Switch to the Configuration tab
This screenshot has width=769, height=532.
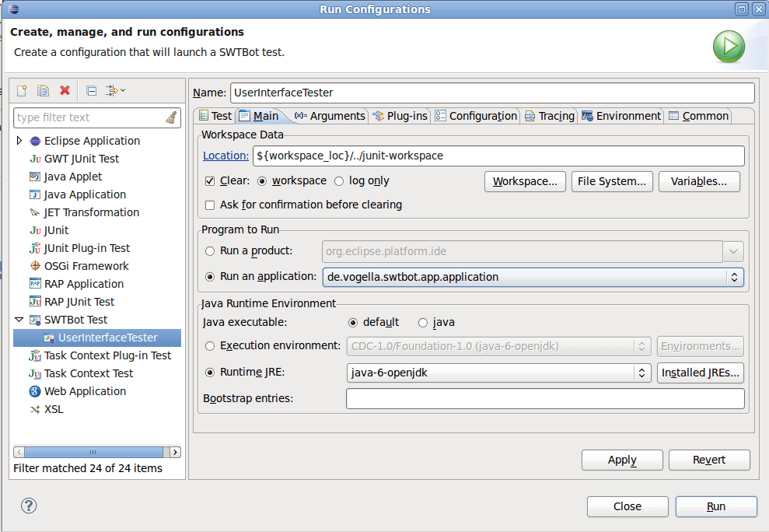[x=476, y=116]
